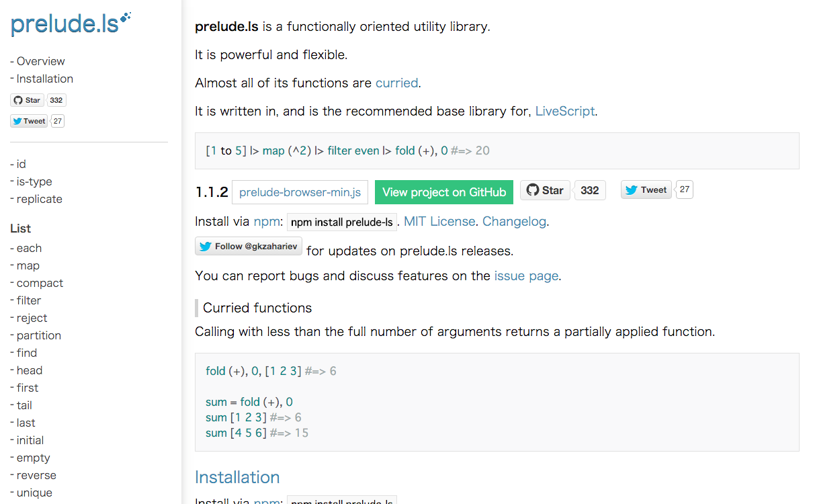This screenshot has width=813, height=504.
Task: Click the Twitter bird on sidebar Tweet button
Action: click(x=17, y=121)
